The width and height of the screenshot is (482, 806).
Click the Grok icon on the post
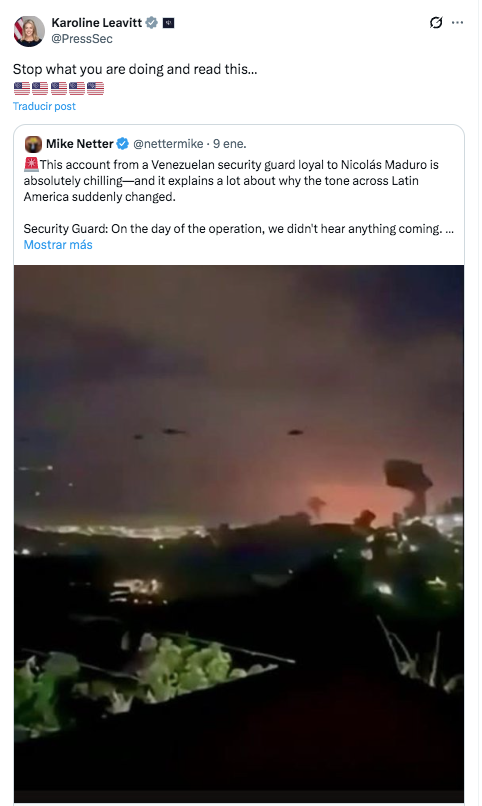coord(436,23)
